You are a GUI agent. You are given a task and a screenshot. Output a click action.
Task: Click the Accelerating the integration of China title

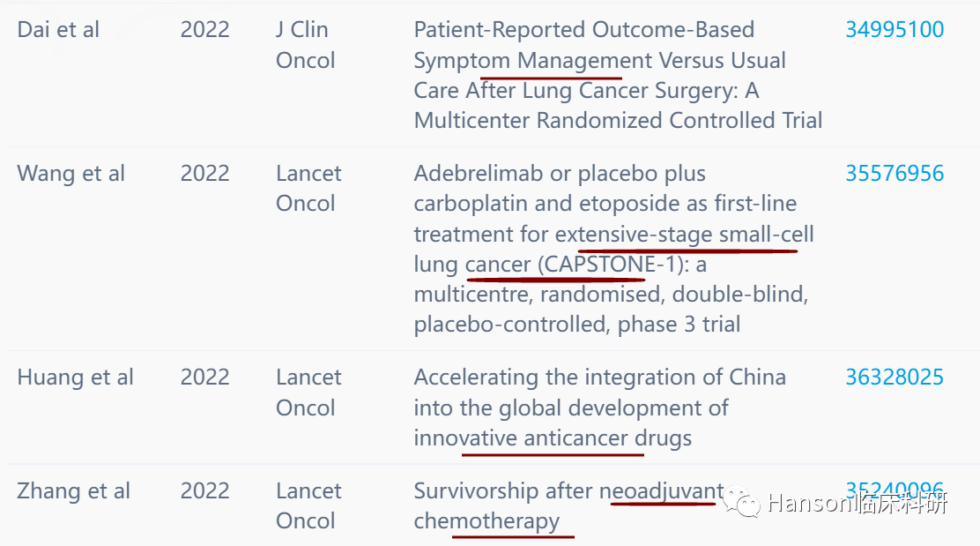click(x=600, y=408)
